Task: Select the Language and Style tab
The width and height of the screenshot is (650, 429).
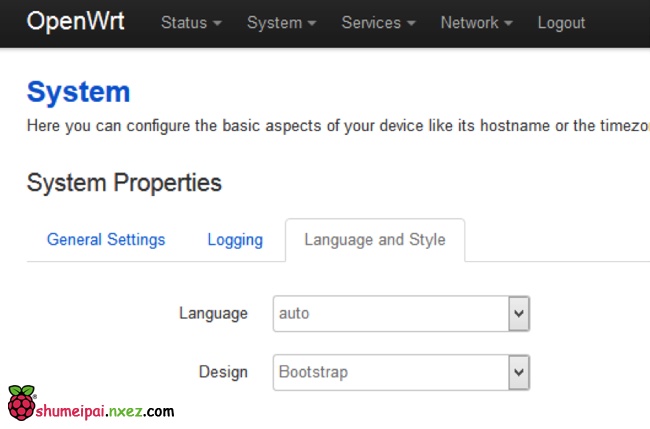Action: (x=375, y=240)
